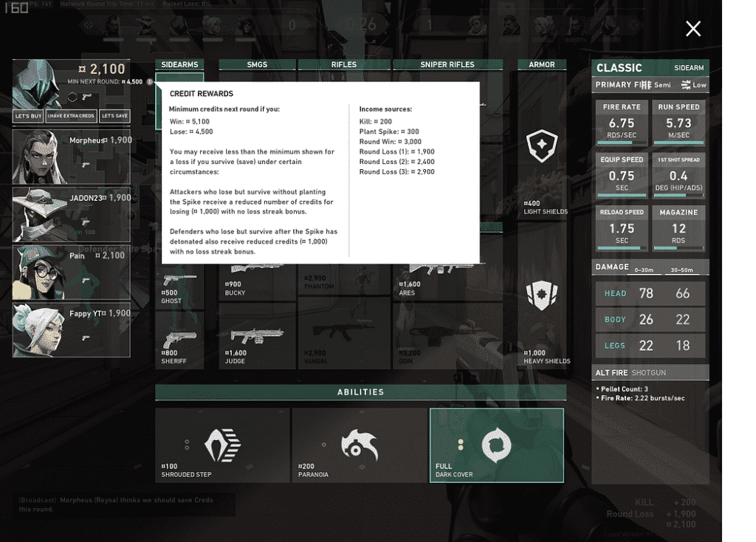This screenshot has width=756, height=542.
Task: Click the 'Round Win: 3,000' line
Action: [390, 142]
